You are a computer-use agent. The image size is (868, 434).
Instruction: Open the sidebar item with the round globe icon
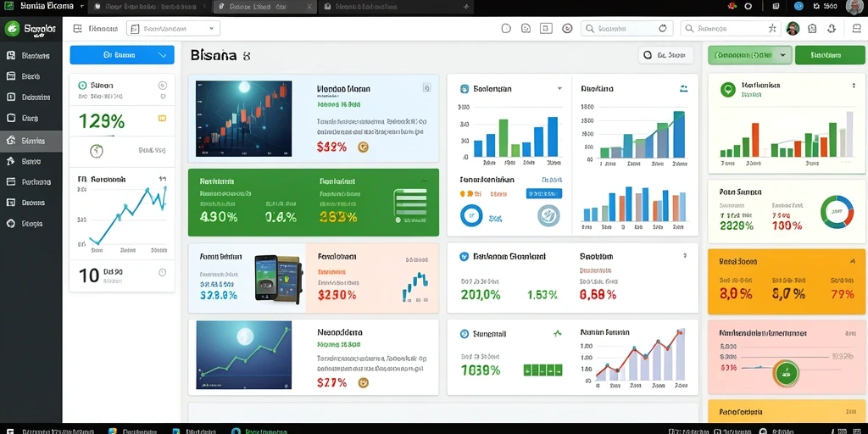pyautogui.click(x=31, y=224)
